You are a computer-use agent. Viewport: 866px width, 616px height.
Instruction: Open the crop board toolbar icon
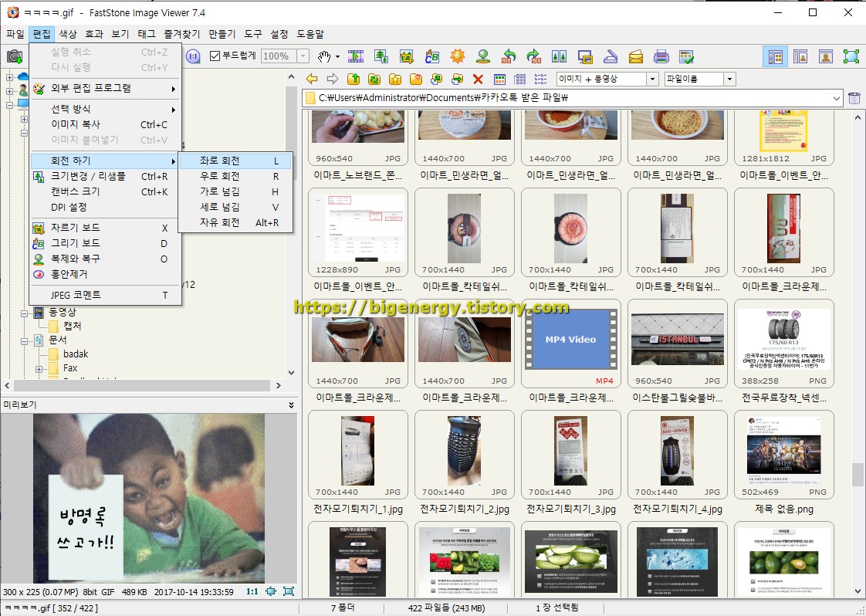click(x=407, y=56)
